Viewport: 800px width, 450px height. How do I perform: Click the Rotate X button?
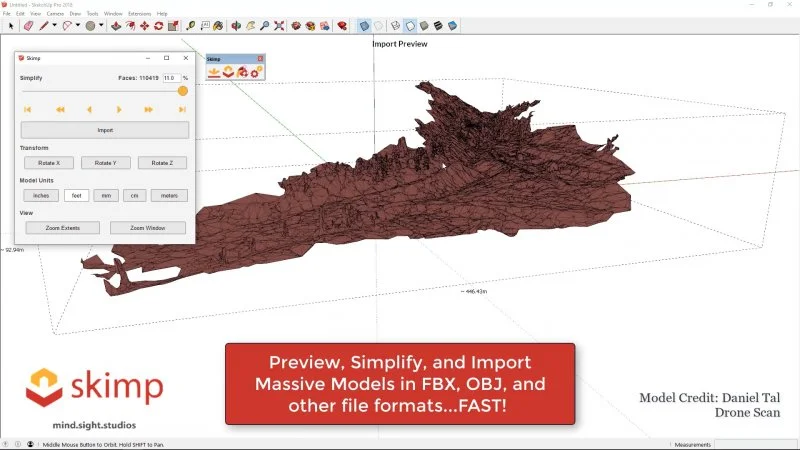[x=49, y=163]
